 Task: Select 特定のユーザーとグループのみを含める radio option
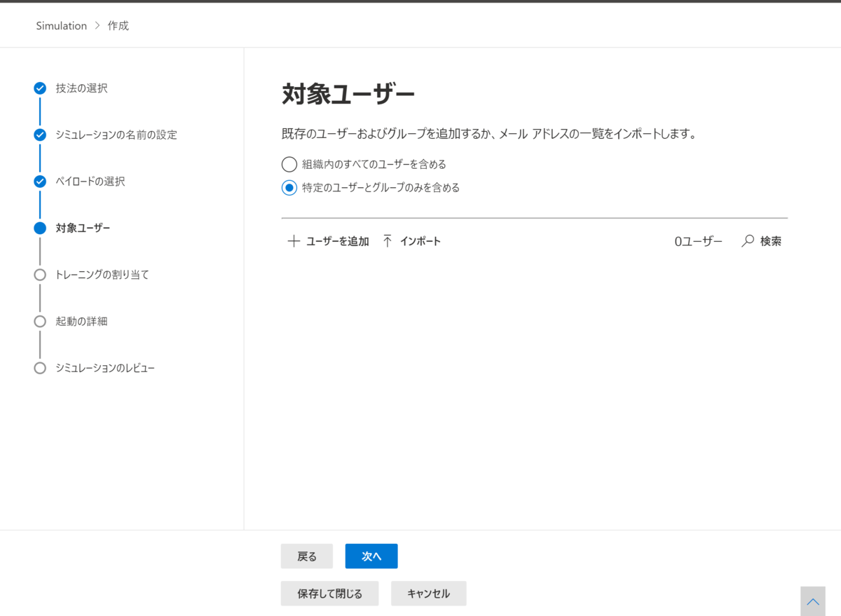coord(289,188)
